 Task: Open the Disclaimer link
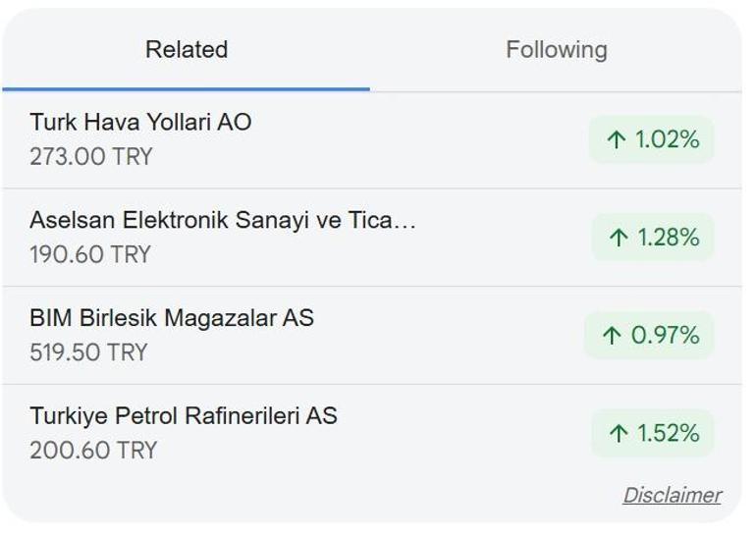pos(672,495)
